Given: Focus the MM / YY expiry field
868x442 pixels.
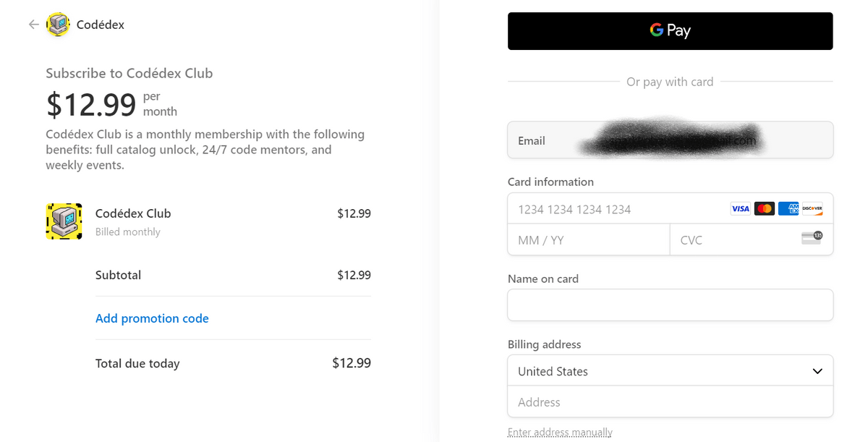Looking at the screenshot, I should [587, 240].
